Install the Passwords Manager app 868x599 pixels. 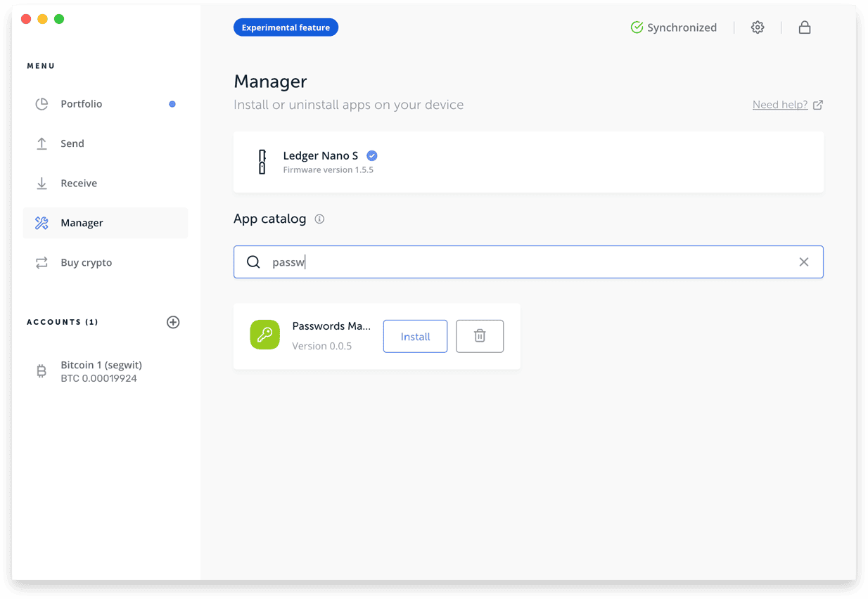[x=415, y=337]
